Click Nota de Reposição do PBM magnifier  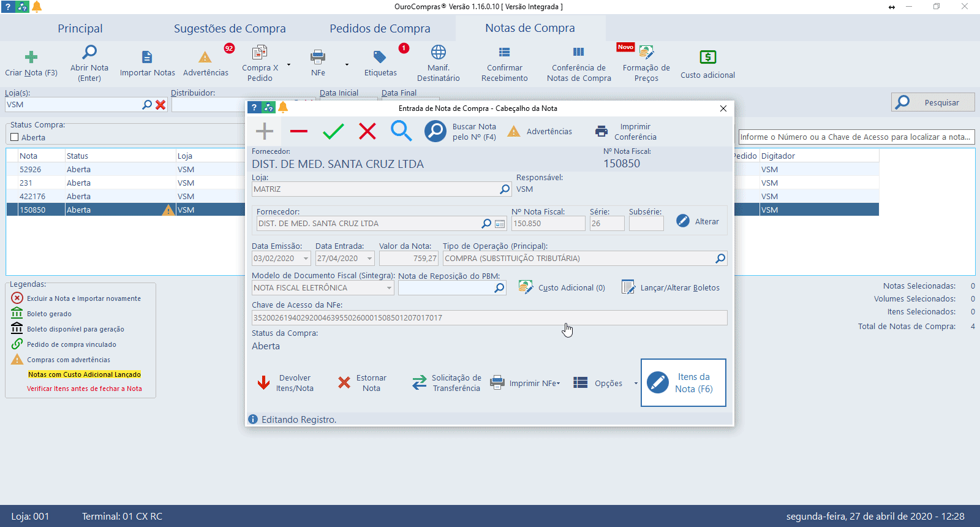pyautogui.click(x=500, y=288)
